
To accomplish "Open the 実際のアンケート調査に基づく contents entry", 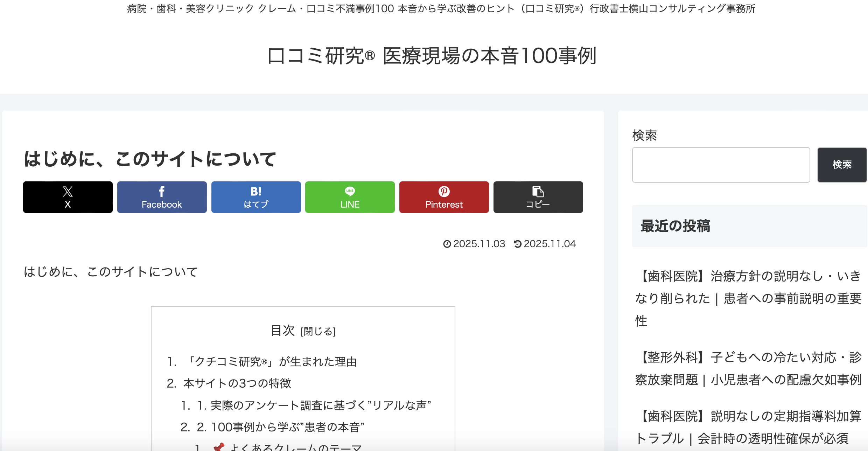I will coord(314,405).
